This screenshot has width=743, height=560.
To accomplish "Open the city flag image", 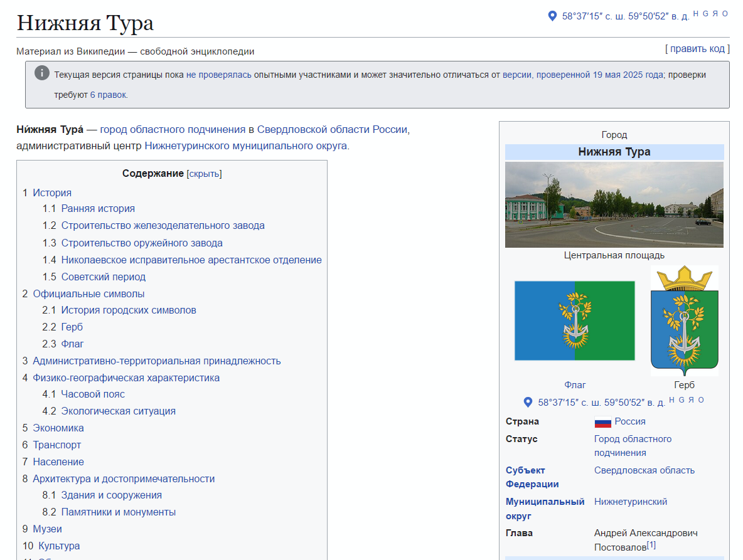I will (575, 320).
